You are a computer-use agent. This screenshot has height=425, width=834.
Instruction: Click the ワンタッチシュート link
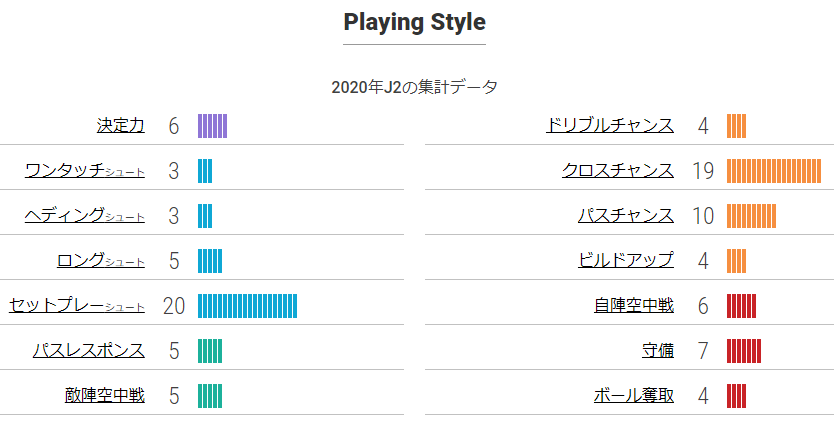[x=85, y=171]
